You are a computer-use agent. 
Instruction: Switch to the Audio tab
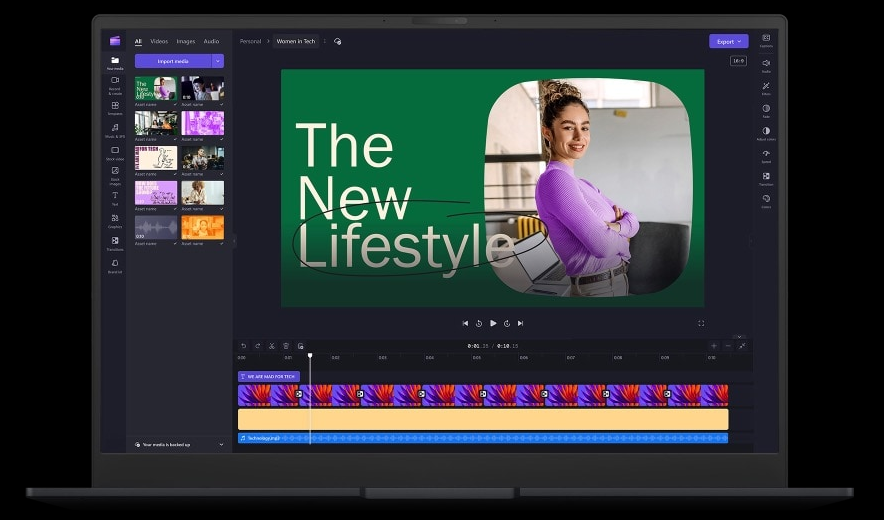(211, 41)
